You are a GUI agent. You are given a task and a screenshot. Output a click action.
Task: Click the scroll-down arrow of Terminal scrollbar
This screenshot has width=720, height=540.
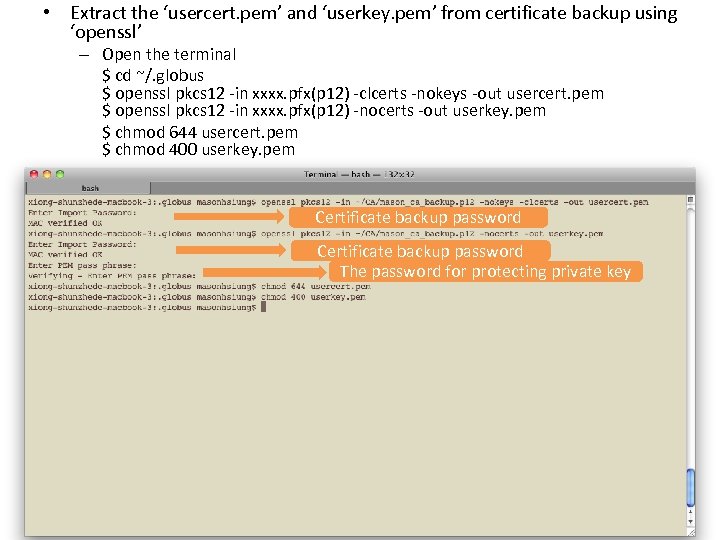click(690, 521)
